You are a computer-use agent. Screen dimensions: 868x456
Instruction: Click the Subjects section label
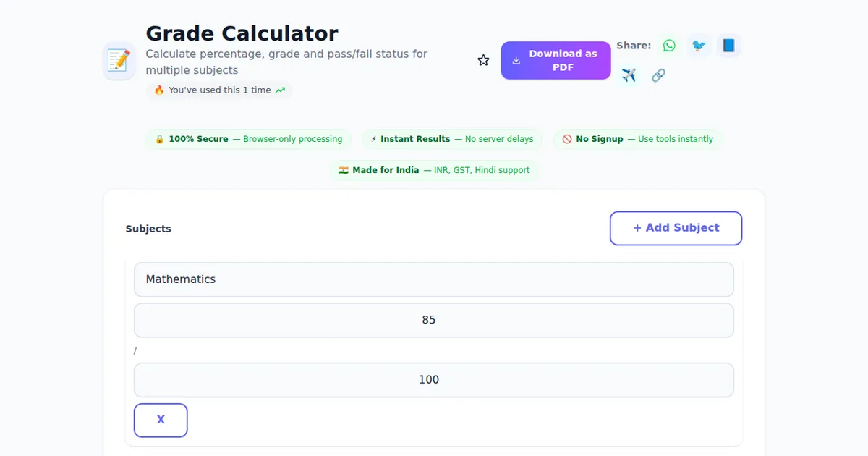pyautogui.click(x=148, y=229)
